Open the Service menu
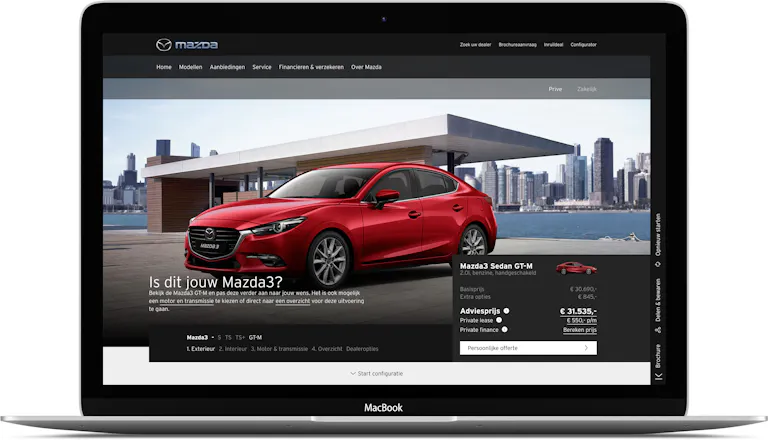 coord(262,67)
